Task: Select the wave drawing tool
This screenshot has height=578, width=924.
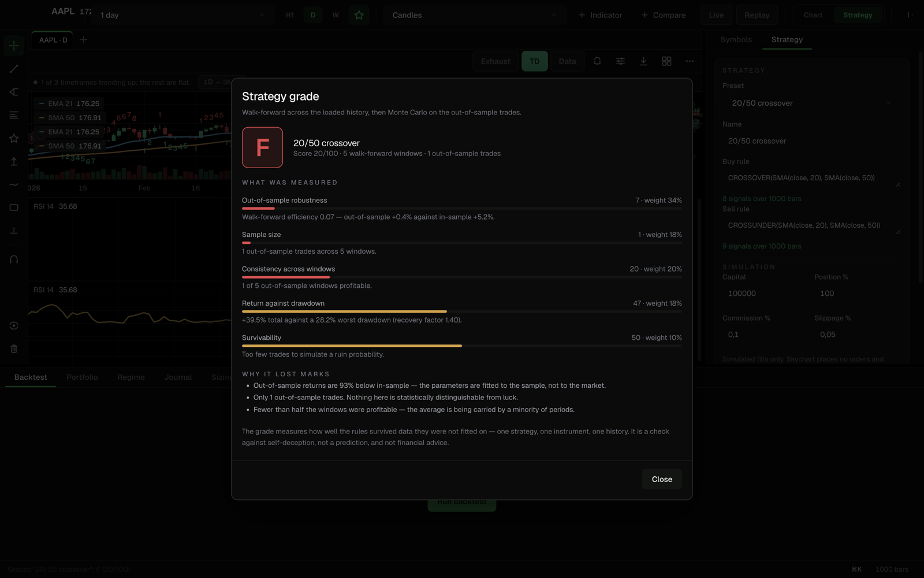Action: pos(14,184)
